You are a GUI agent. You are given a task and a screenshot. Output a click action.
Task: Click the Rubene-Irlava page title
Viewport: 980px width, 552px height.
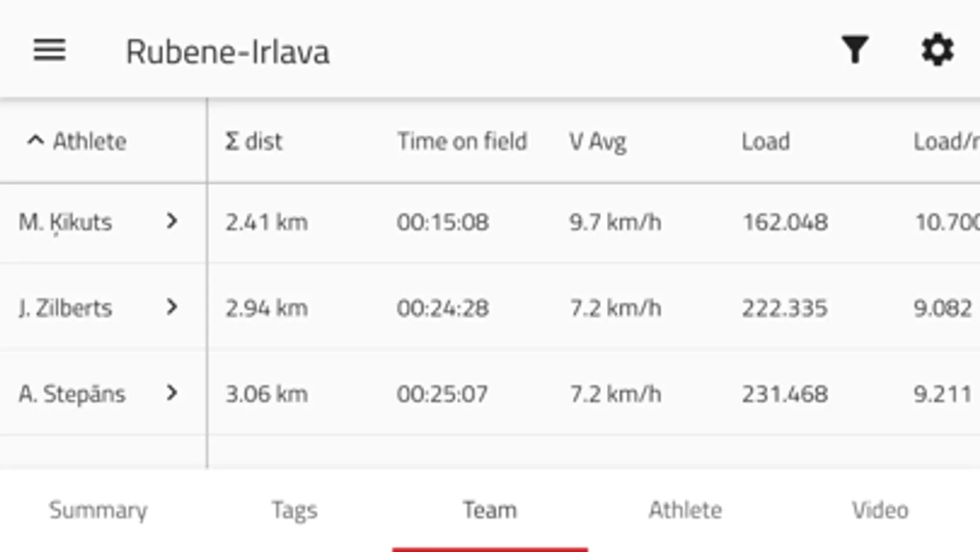227,52
